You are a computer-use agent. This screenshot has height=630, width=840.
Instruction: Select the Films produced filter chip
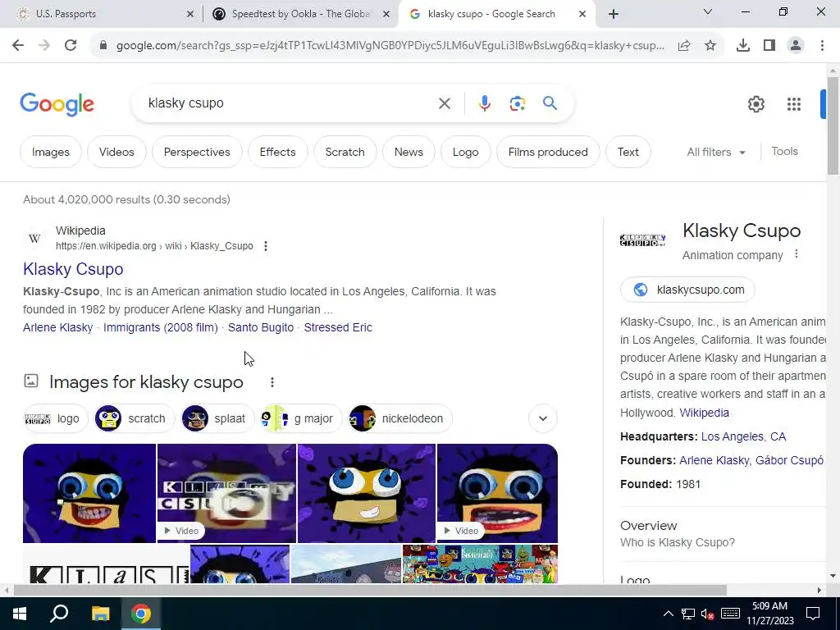[x=548, y=152]
